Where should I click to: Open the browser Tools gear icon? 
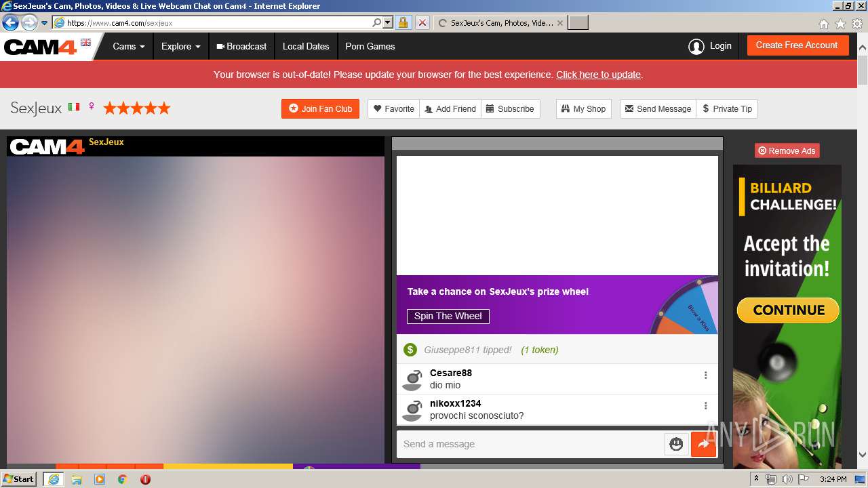pos(857,24)
